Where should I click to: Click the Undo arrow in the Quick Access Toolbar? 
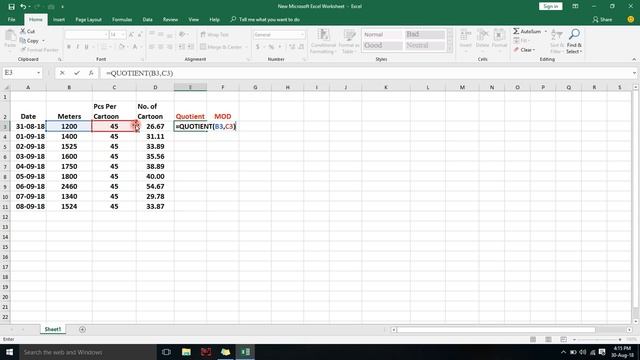(x=23, y=7)
